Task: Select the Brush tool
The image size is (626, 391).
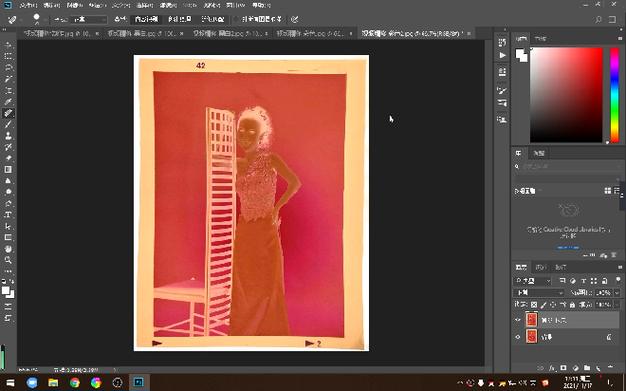Action: click(8, 125)
